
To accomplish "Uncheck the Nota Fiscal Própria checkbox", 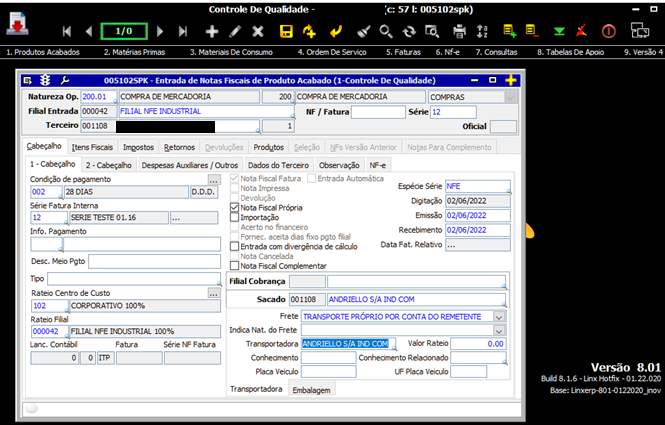I will pyautogui.click(x=234, y=207).
